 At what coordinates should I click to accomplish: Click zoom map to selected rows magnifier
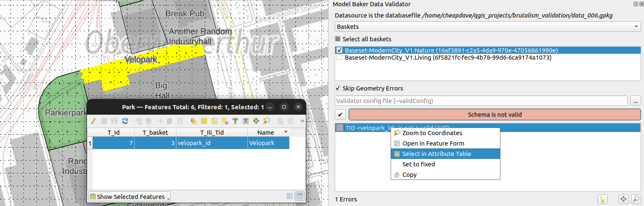coord(266,121)
